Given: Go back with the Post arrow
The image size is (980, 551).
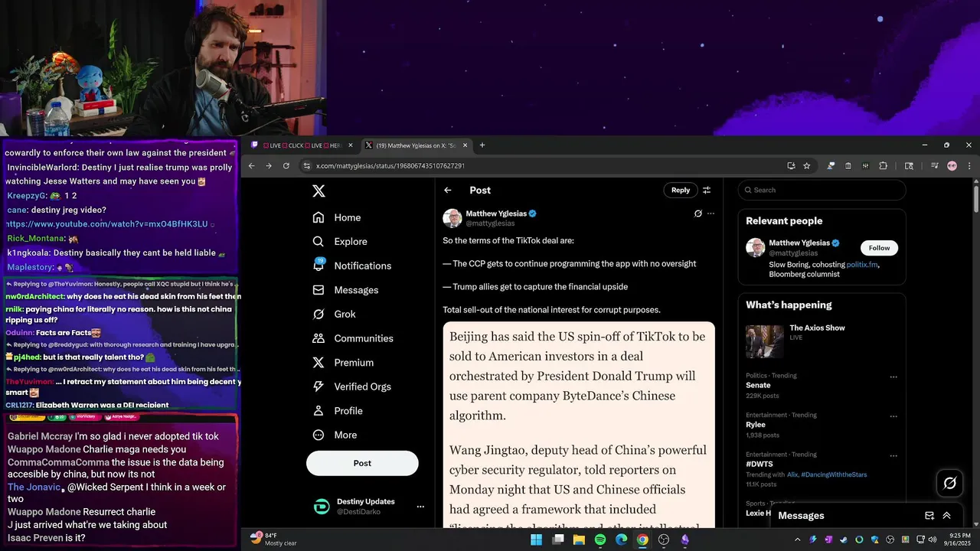Looking at the screenshot, I should pos(448,191).
